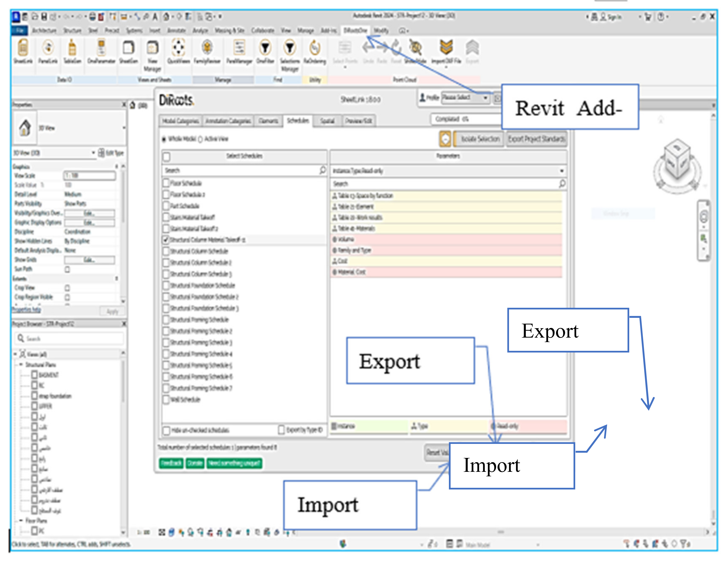Check the Floor Schedule checkbox
Screen dimensions: 728x563
click(166, 183)
